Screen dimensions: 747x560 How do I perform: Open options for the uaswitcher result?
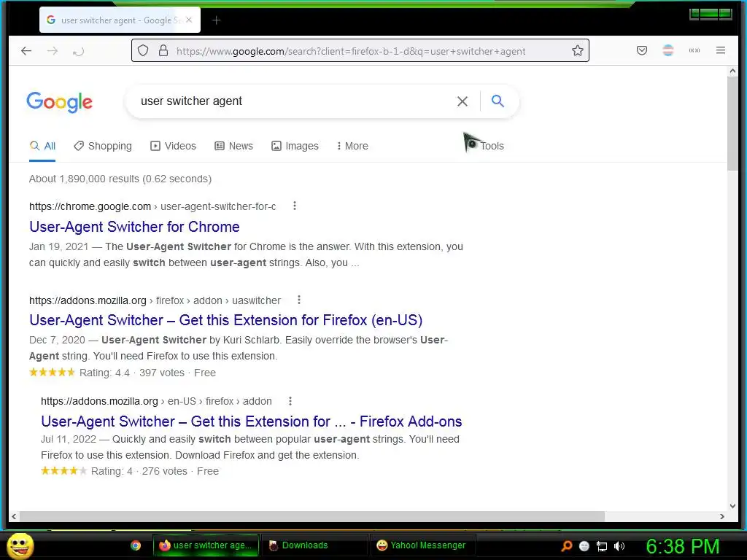(x=298, y=300)
